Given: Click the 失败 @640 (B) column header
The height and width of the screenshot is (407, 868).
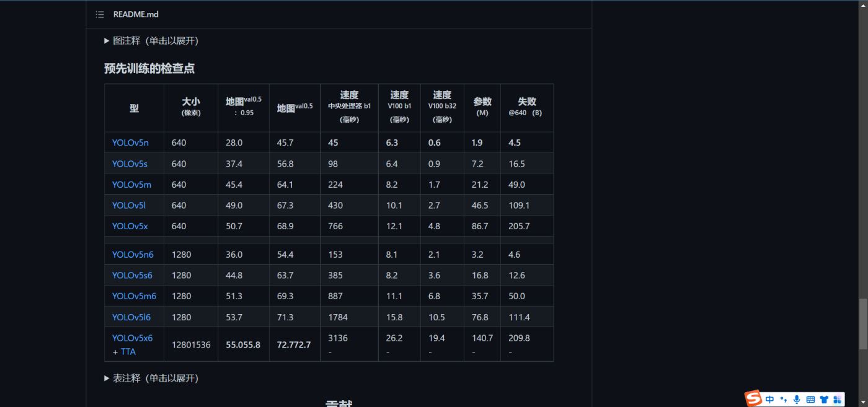Looking at the screenshot, I should (x=527, y=108).
